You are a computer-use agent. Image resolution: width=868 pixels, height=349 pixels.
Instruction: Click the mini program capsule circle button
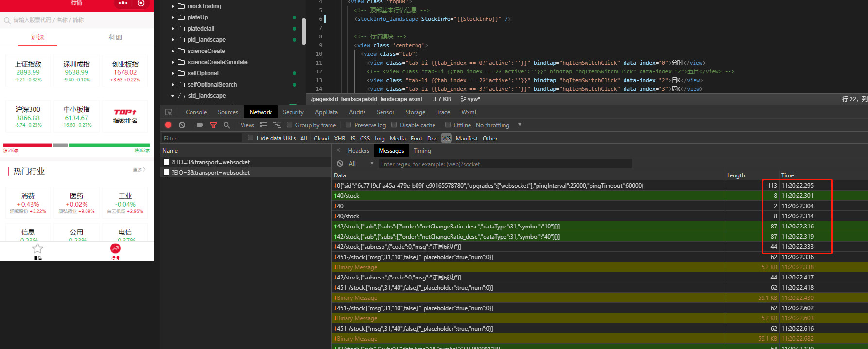tap(141, 3)
